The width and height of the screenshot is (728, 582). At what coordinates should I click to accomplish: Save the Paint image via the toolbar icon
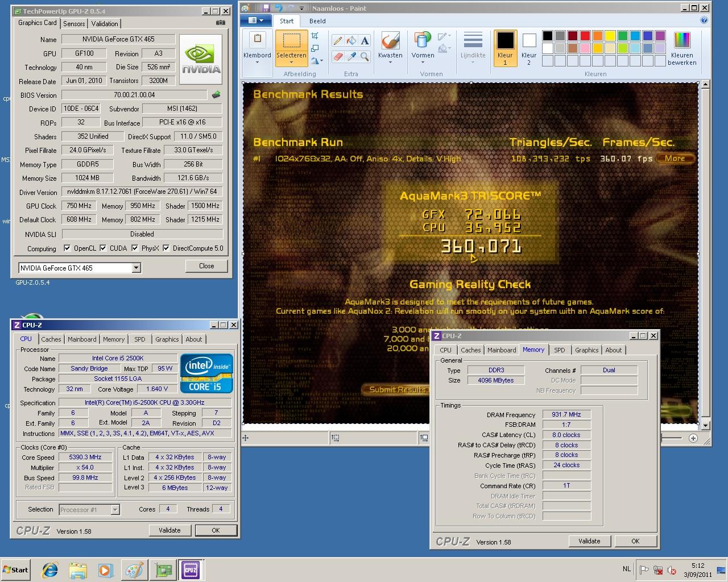click(x=266, y=8)
